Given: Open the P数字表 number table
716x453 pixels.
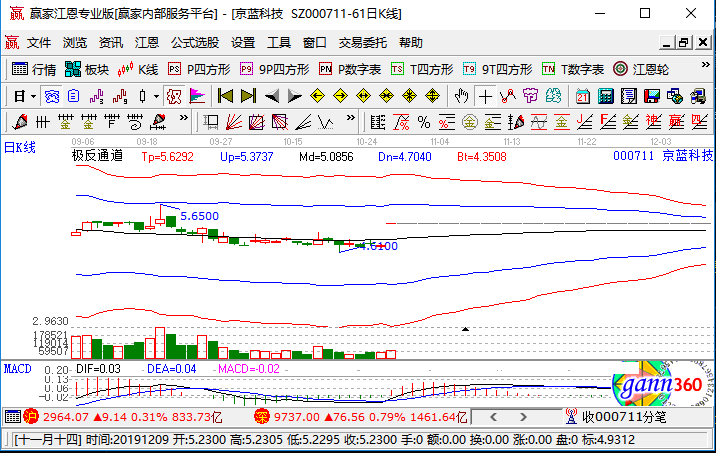Looking at the screenshot, I should 350,69.
